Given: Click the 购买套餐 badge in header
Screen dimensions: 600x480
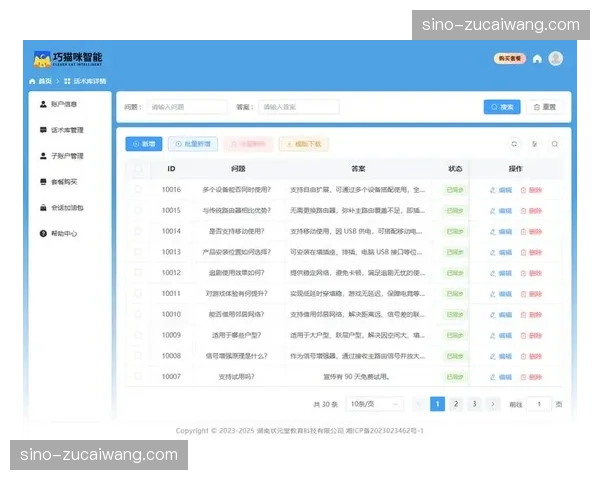Looking at the screenshot, I should click(510, 59).
